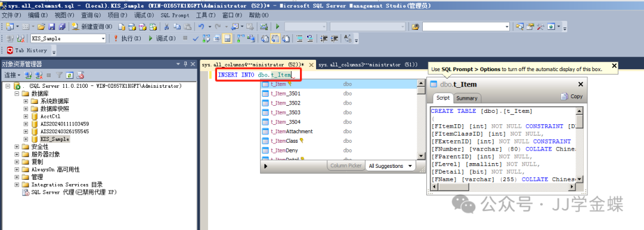The image size is (644, 230).
Task: Collapse the 数据库 folder node
Action: [17, 94]
